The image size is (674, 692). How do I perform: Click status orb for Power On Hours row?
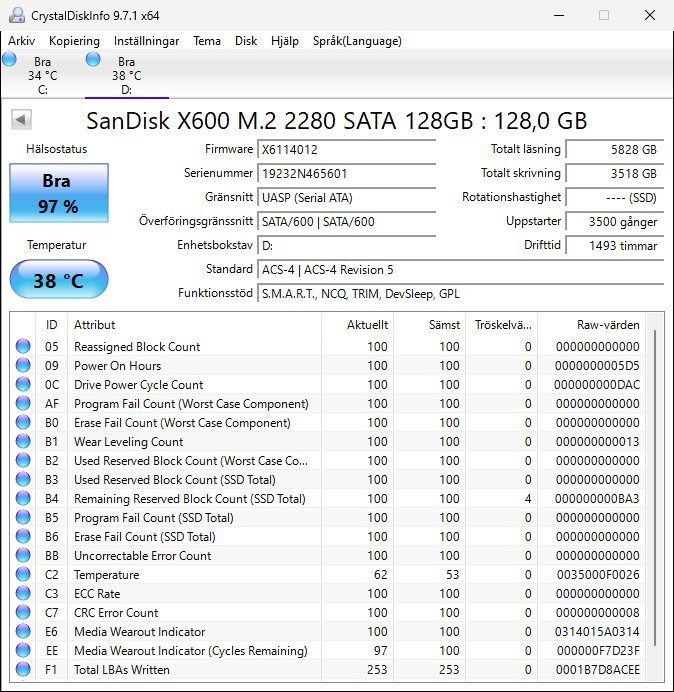23,366
